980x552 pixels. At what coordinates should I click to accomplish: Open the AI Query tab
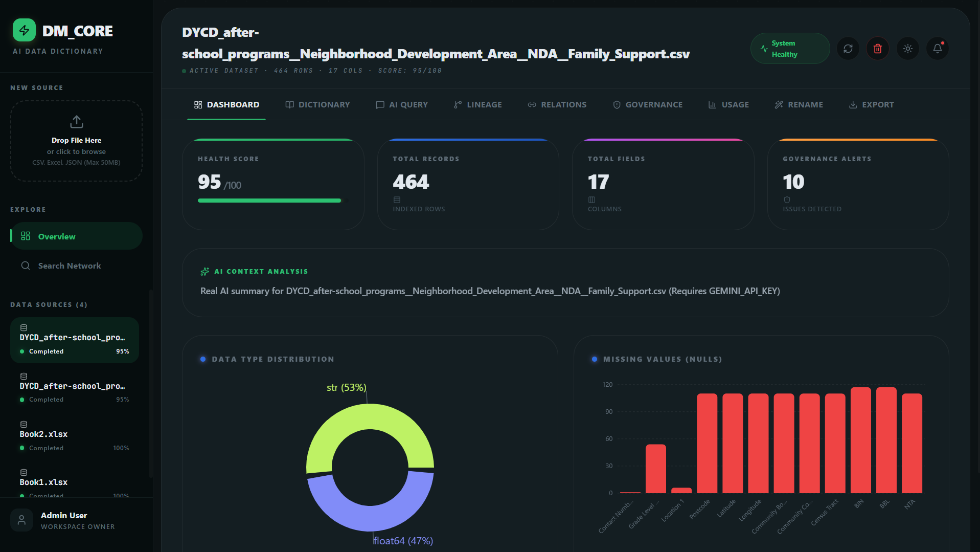pyautogui.click(x=402, y=104)
